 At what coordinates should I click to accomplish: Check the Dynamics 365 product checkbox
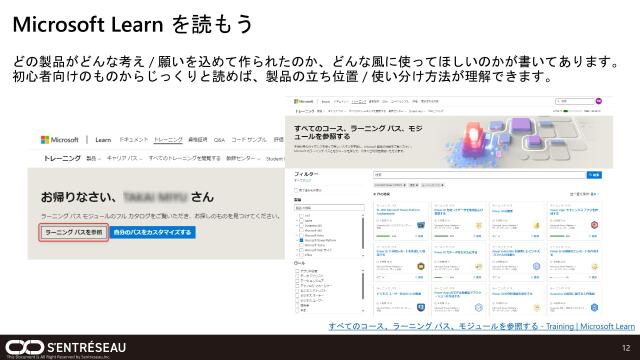pos(302,225)
